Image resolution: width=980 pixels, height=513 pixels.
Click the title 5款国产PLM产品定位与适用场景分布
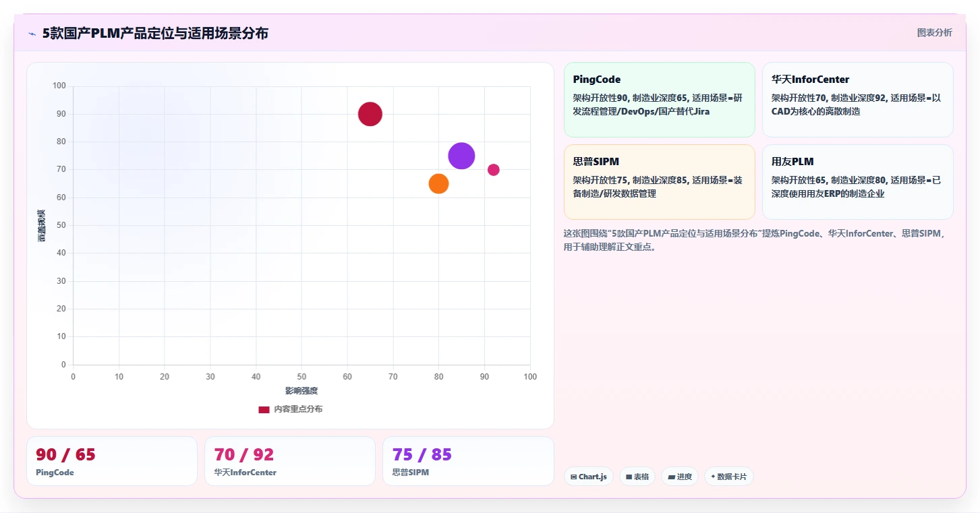155,33
